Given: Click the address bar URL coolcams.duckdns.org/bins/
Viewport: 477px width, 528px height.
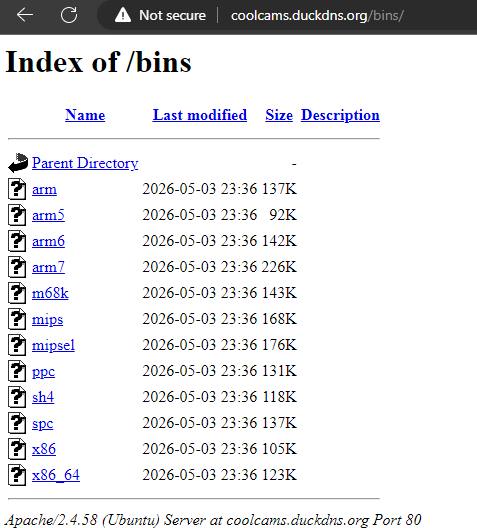Looking at the screenshot, I should click(x=317, y=15).
